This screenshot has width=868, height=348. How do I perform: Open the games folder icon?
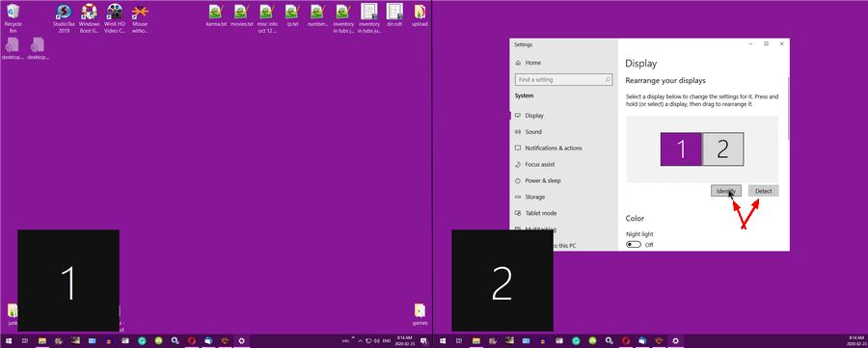click(x=420, y=315)
